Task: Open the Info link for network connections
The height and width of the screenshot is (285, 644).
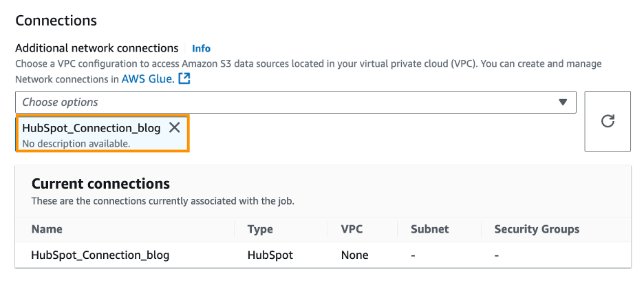Action: [x=201, y=48]
